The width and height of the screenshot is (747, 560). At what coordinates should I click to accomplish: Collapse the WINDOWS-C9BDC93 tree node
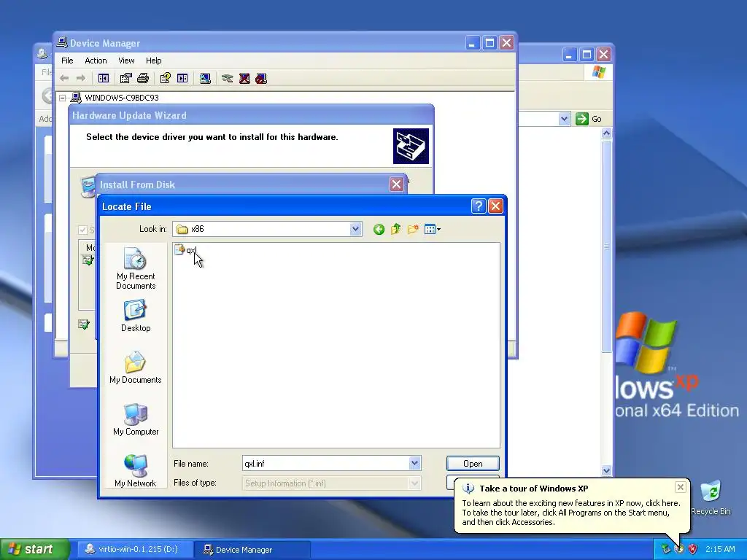[63, 98]
